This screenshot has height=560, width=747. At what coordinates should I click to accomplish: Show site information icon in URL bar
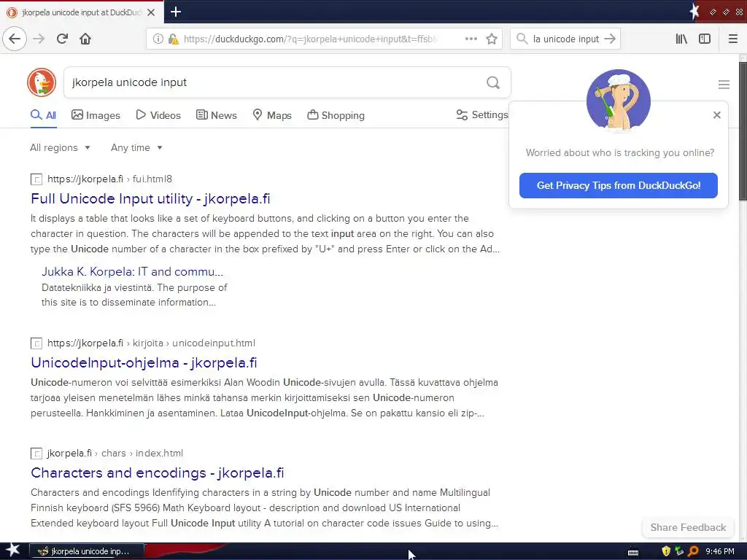click(x=158, y=39)
